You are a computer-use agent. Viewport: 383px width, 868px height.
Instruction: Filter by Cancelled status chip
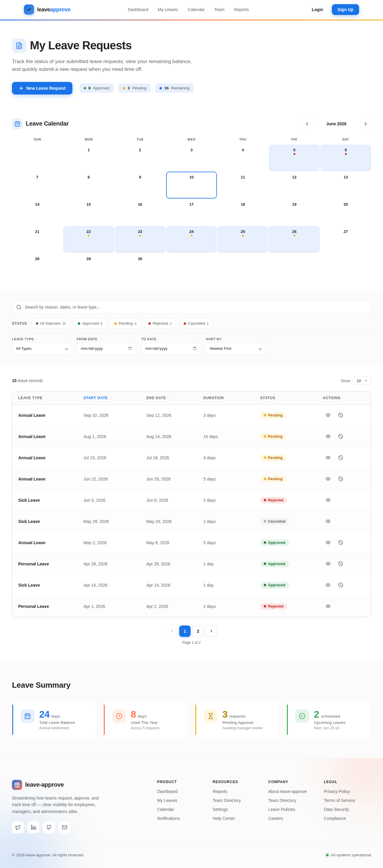tap(196, 324)
